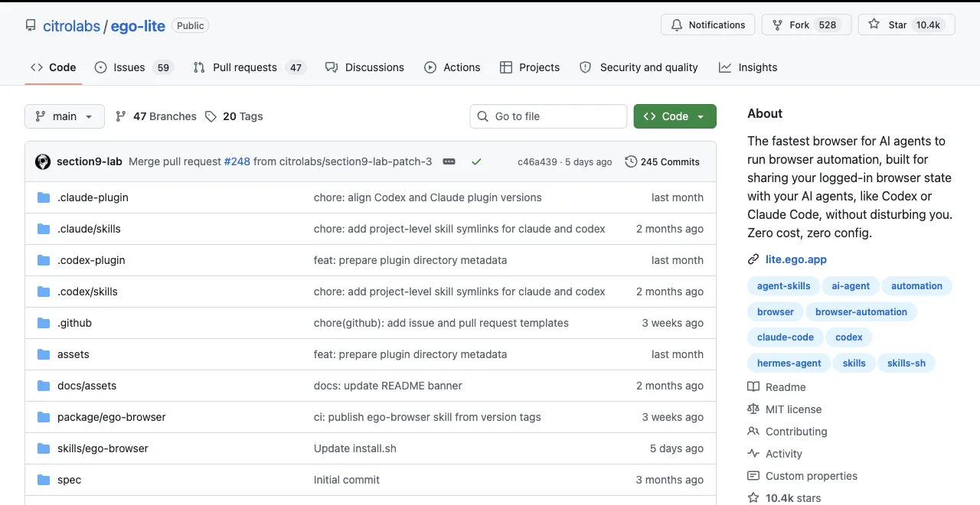Image resolution: width=980 pixels, height=505 pixels.
Task: Click the .claude/skills folder icon
Action: tap(44, 229)
